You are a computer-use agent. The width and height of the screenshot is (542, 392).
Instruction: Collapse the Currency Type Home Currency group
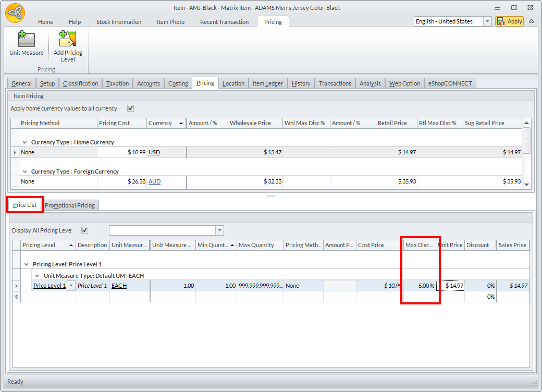[x=24, y=142]
